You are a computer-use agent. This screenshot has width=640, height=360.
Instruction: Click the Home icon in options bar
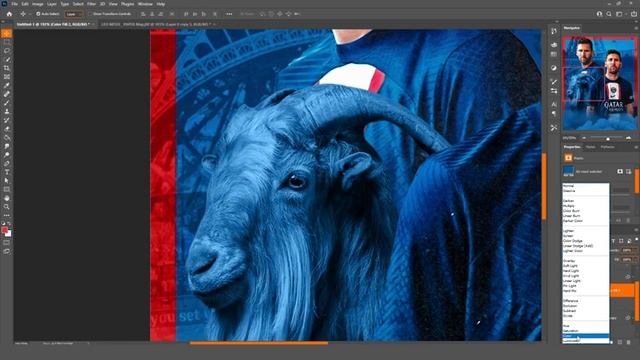[x=9, y=14]
